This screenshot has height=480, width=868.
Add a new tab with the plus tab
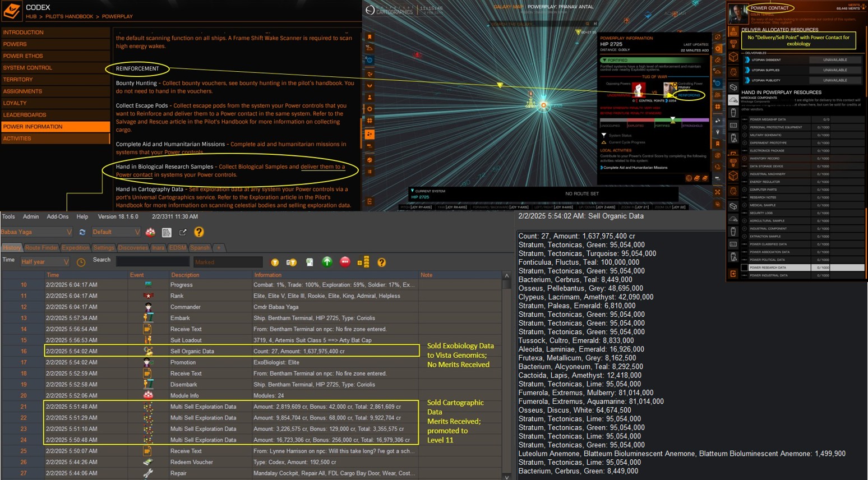click(x=219, y=247)
